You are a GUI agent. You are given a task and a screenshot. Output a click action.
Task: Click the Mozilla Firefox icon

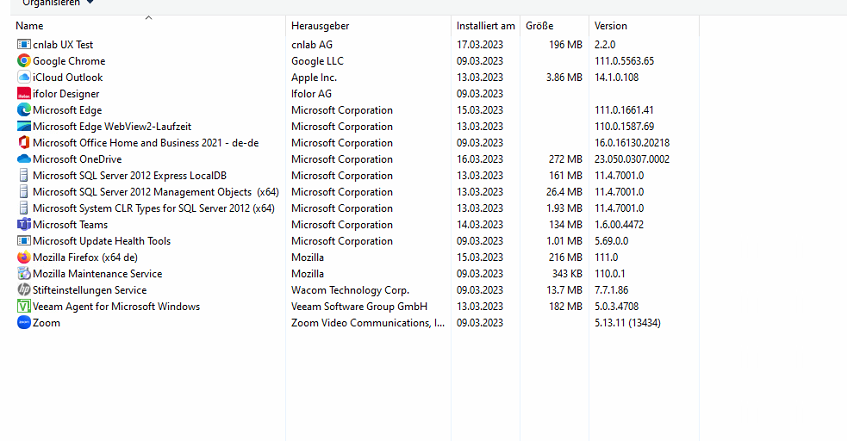pos(24,257)
